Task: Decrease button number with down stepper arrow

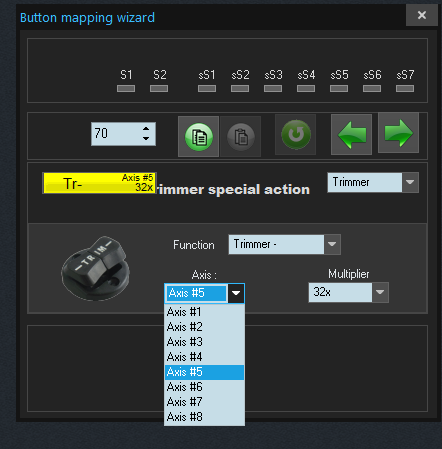Action: tap(146, 138)
